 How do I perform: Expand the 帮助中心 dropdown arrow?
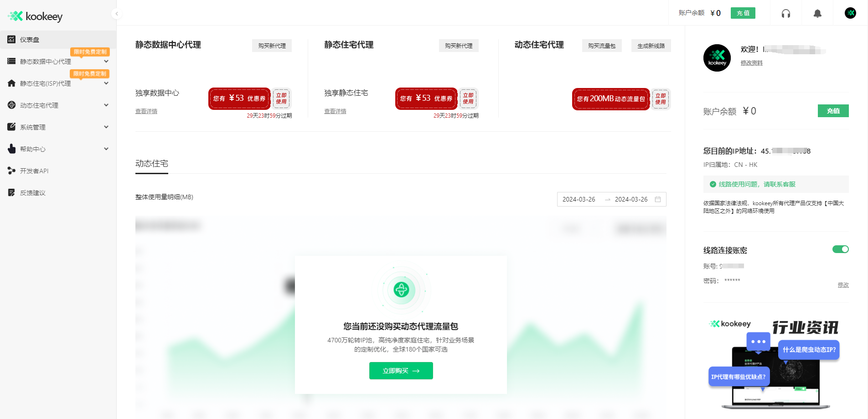pos(106,149)
